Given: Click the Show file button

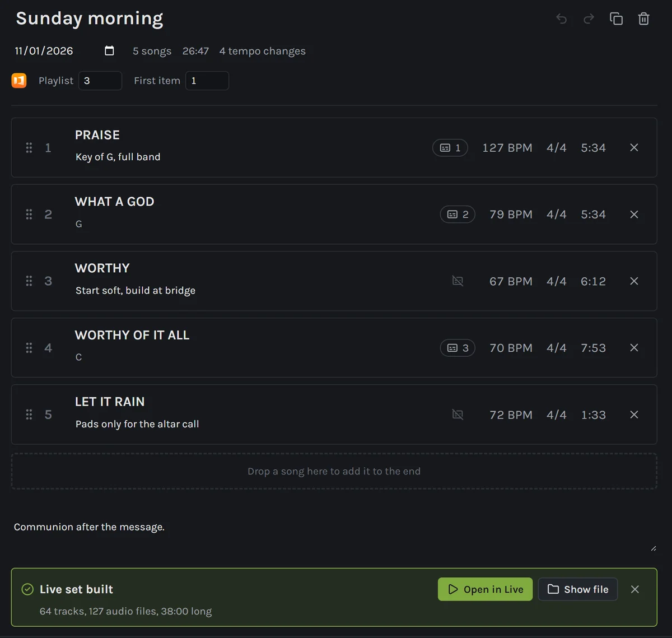Looking at the screenshot, I should pos(578,589).
